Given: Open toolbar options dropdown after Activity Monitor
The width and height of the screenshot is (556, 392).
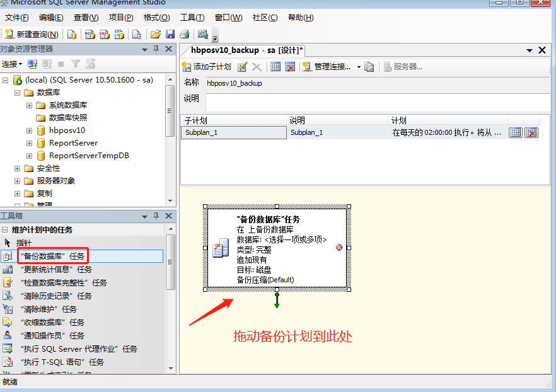Looking at the screenshot, I should [215, 37].
